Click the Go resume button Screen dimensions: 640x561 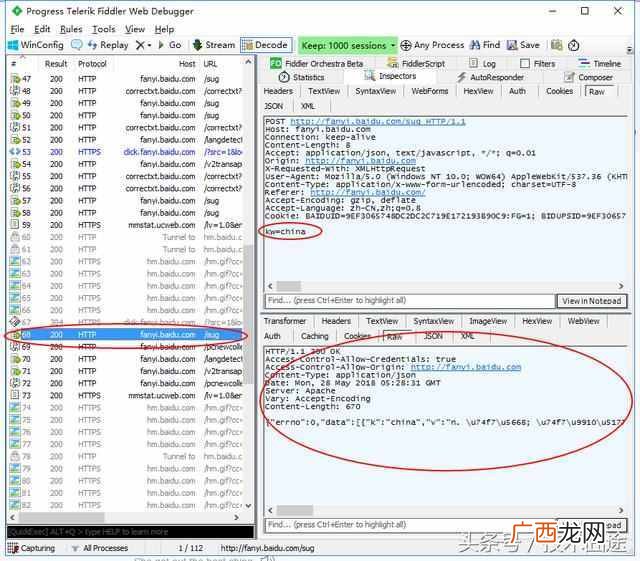(170, 45)
